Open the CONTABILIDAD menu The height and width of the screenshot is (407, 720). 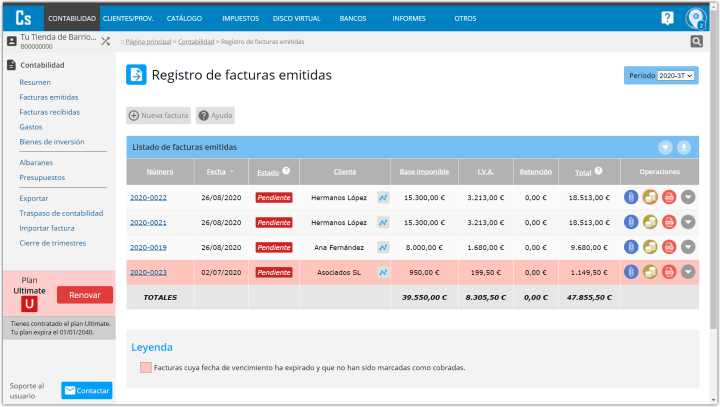[x=72, y=18]
